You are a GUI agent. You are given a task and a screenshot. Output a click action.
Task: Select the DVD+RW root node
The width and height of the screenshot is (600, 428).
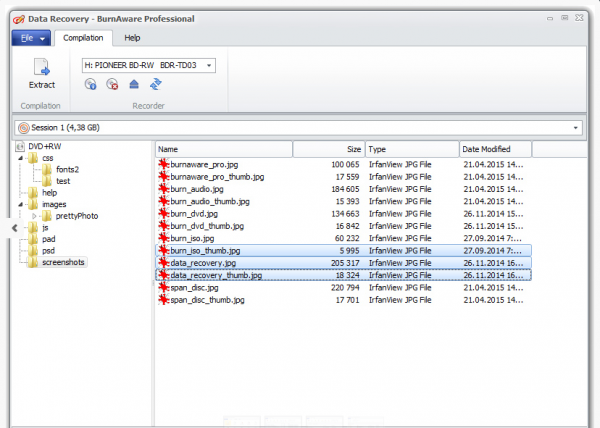45,146
